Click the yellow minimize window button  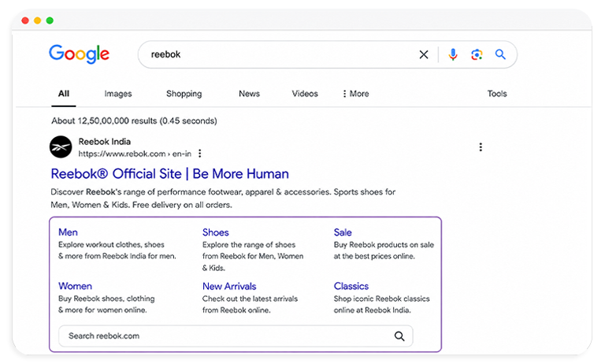click(x=38, y=20)
